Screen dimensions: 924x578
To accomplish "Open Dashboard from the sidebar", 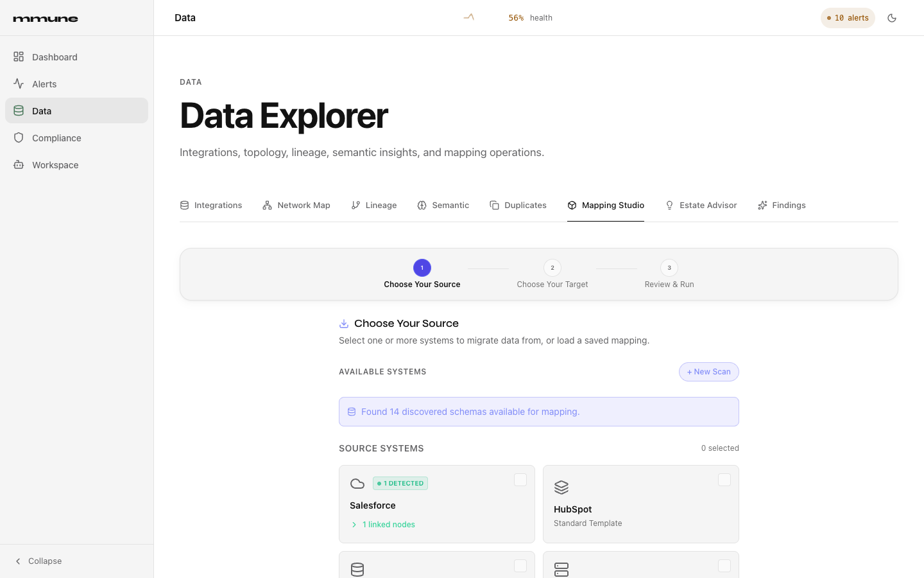I will (x=76, y=57).
